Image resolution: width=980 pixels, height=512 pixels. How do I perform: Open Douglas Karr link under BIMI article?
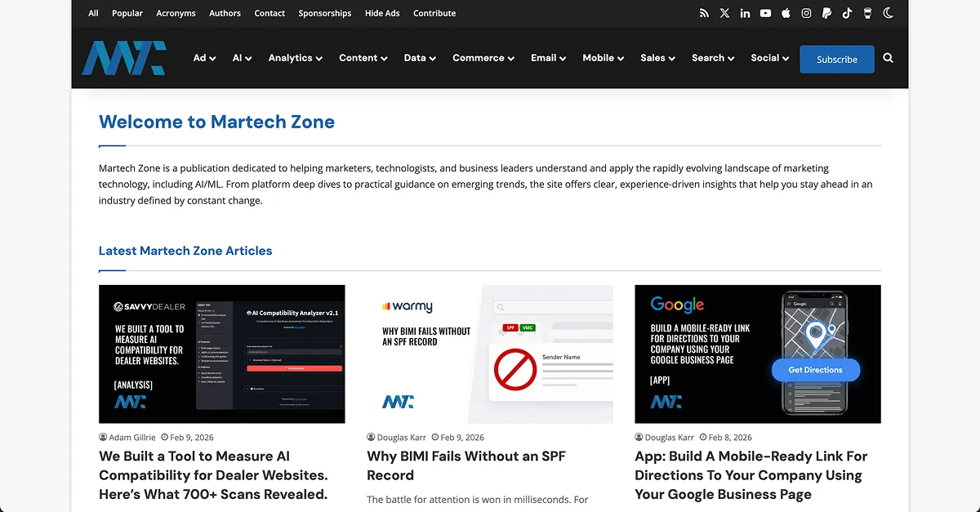click(x=400, y=438)
